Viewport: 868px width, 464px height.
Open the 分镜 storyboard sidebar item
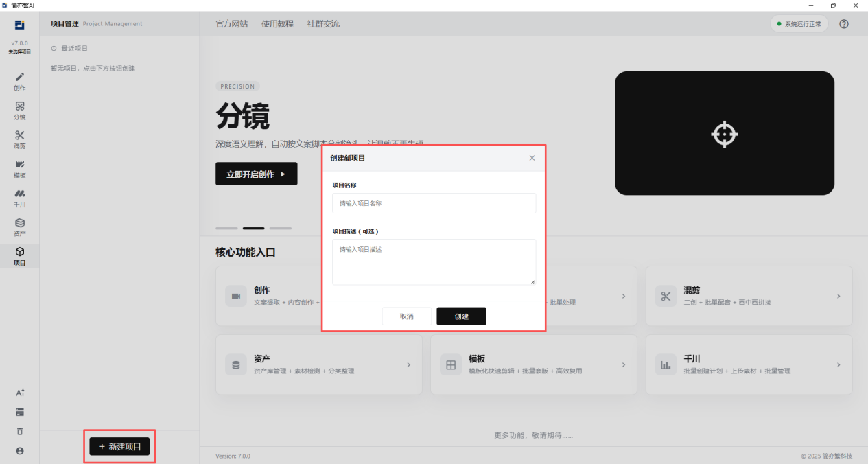pos(20,111)
